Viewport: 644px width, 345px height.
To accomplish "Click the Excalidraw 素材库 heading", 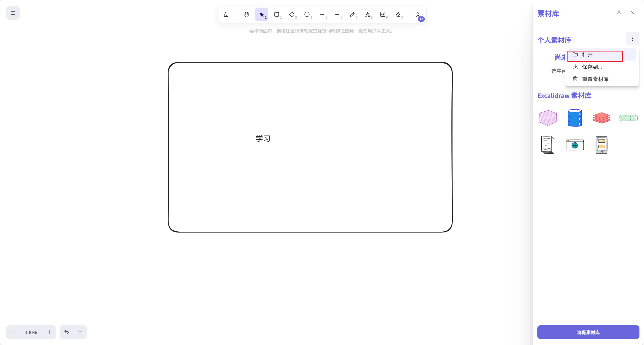I will click(564, 96).
